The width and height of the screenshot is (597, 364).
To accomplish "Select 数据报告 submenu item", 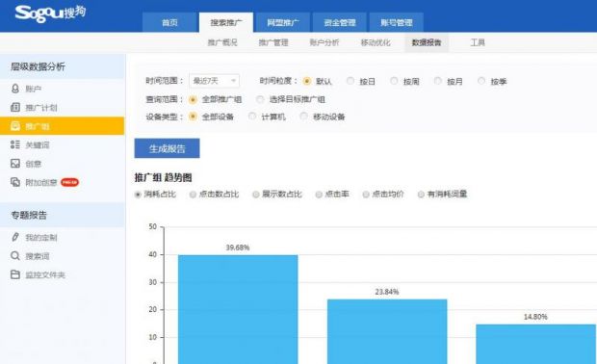I will pyautogui.click(x=427, y=42).
